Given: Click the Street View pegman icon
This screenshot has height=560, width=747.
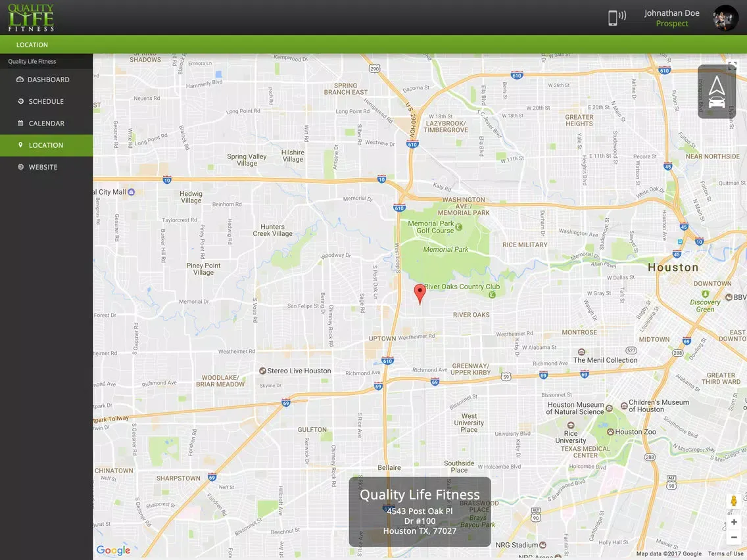Looking at the screenshot, I should (734, 500).
